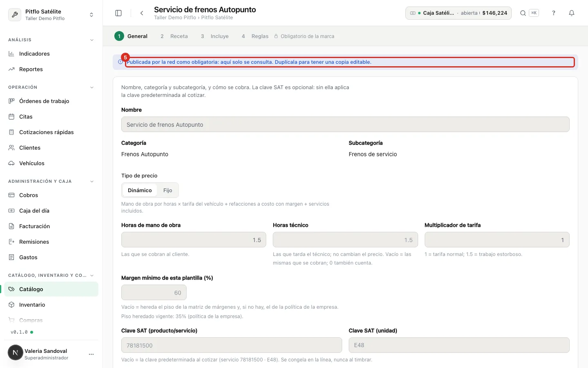The width and height of the screenshot is (588, 368).
Task: Click the Gastos receipt icon
Action: click(x=11, y=257)
